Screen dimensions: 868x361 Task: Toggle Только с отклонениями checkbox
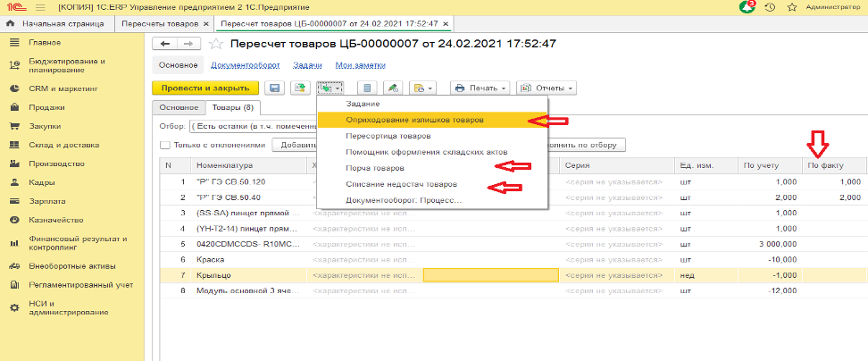(x=164, y=145)
